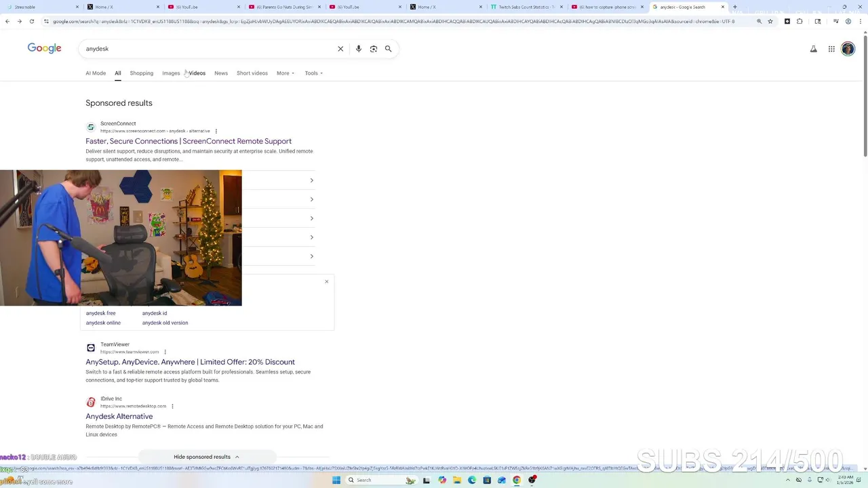This screenshot has height=488, width=868.
Task: Open a new browser tab
Action: [x=735, y=7]
